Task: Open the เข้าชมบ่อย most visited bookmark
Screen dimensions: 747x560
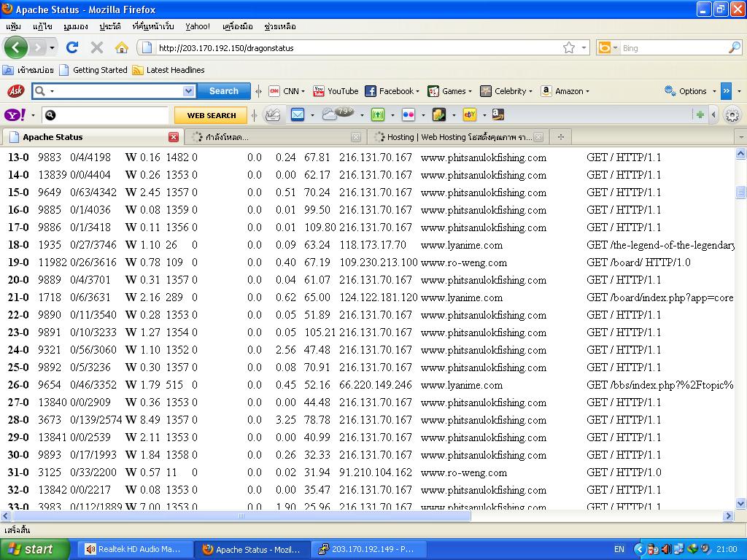Action: tap(28, 70)
